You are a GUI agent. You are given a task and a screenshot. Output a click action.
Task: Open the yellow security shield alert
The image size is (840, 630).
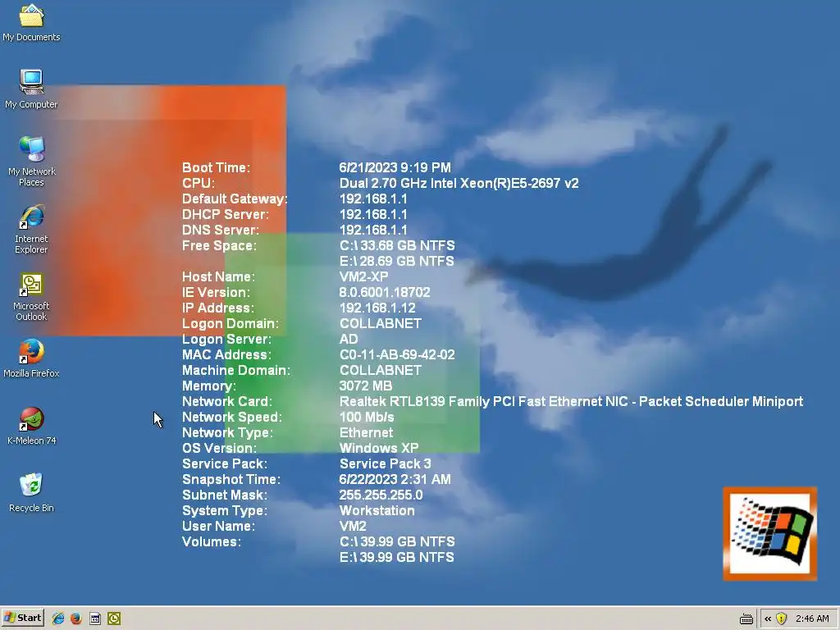782,619
